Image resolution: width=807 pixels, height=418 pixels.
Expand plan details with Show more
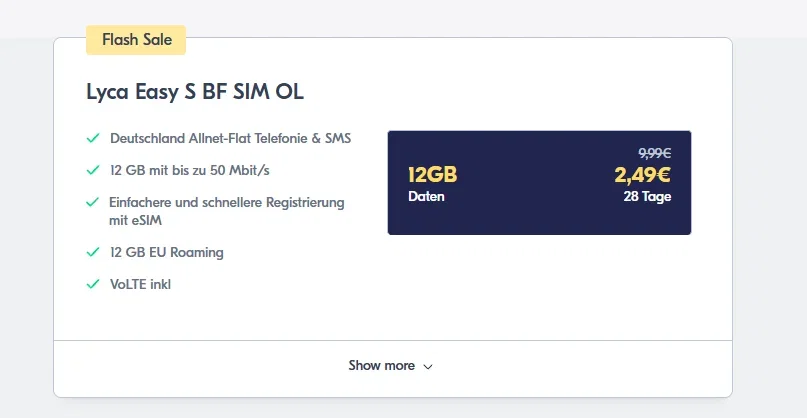click(391, 365)
